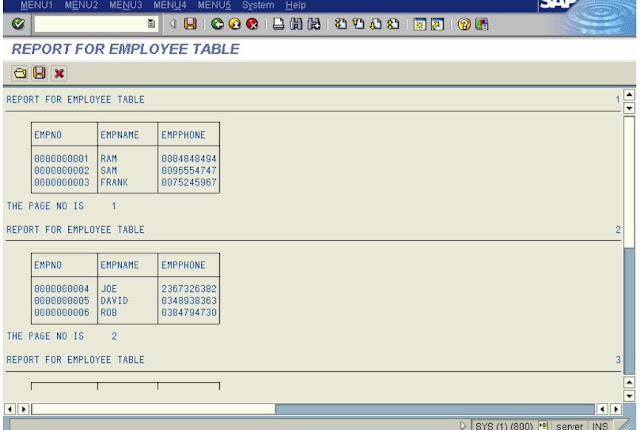The image size is (640, 430).
Task: Click the Create New Session icon
Action: tap(420, 24)
